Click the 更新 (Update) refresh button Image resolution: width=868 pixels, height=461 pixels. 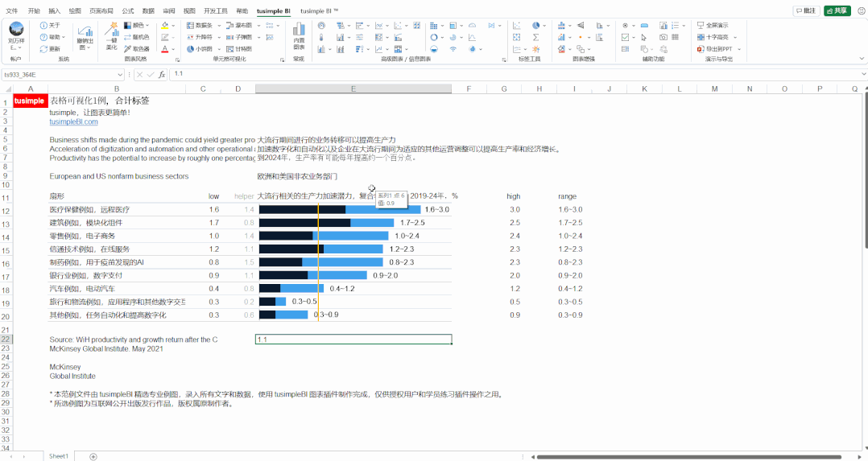pos(50,49)
